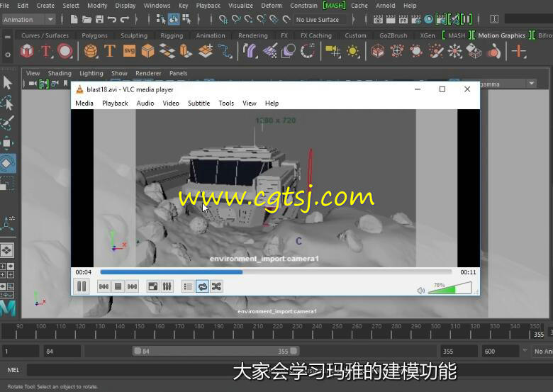Image resolution: width=553 pixels, height=392 pixels.
Task: Toggle VLC random shuffle
Action: (x=216, y=286)
